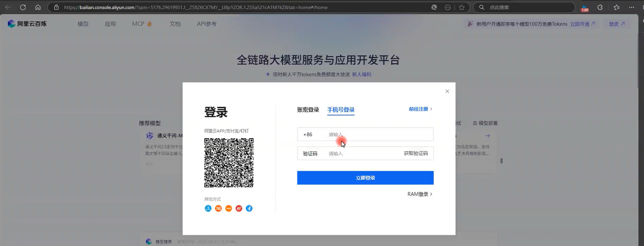Click the 登录 link at top right

[617, 24]
